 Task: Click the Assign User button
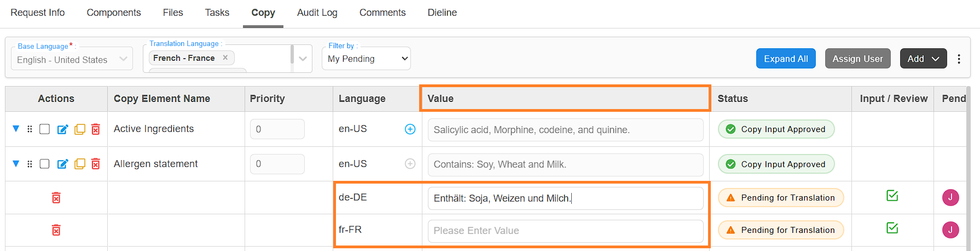coord(857,59)
